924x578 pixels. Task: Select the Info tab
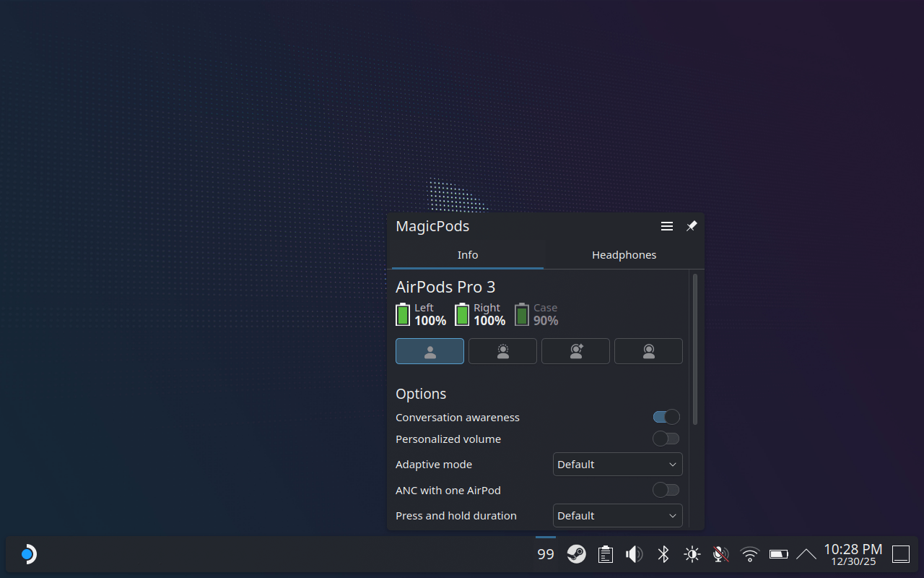click(x=467, y=254)
